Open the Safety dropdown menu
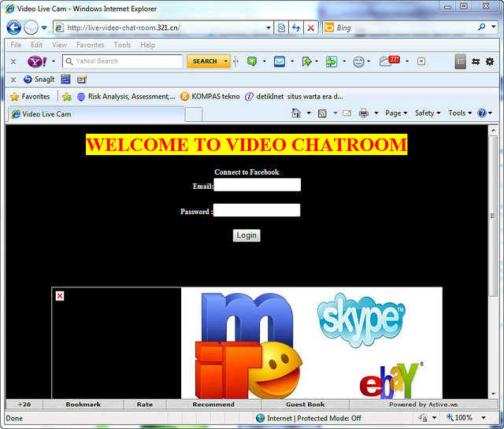 click(428, 113)
